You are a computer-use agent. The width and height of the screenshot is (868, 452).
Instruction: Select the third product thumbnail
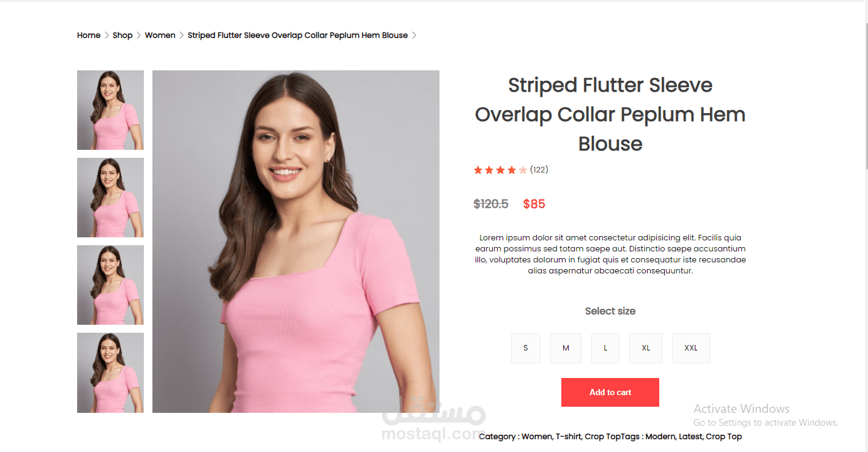coord(110,285)
